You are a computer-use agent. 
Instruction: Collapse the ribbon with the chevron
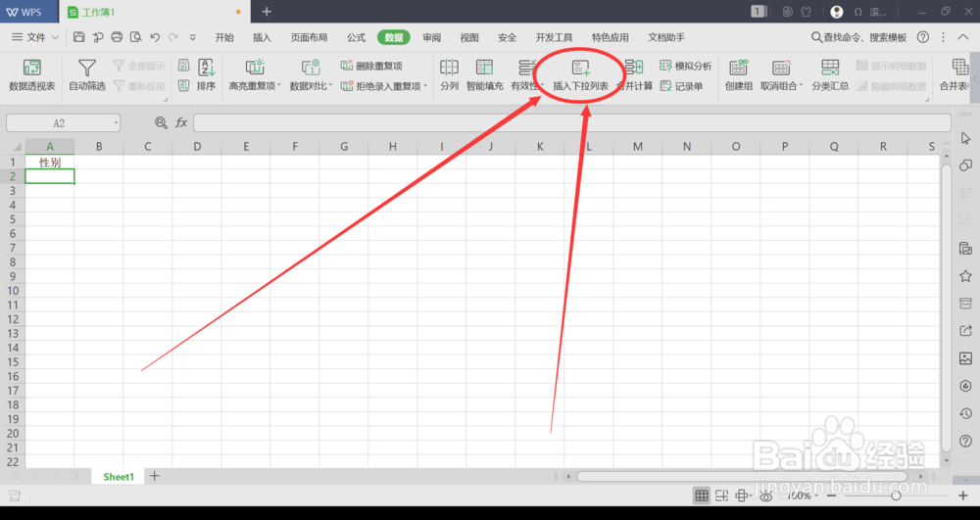[963, 37]
